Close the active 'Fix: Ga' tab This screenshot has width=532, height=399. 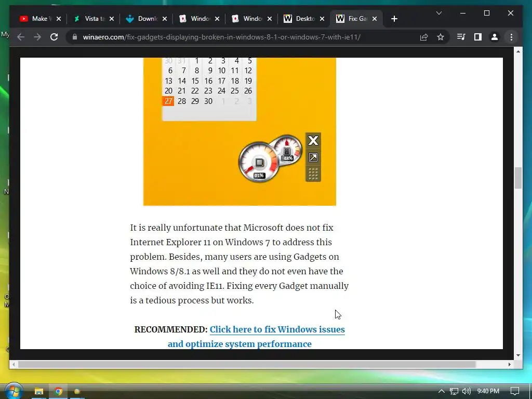tap(375, 19)
